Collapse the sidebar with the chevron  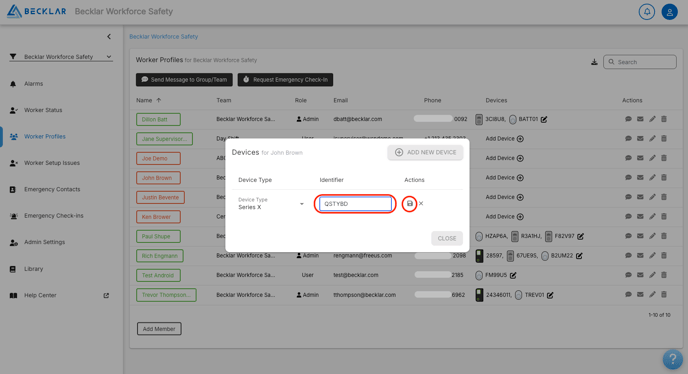pos(109,36)
